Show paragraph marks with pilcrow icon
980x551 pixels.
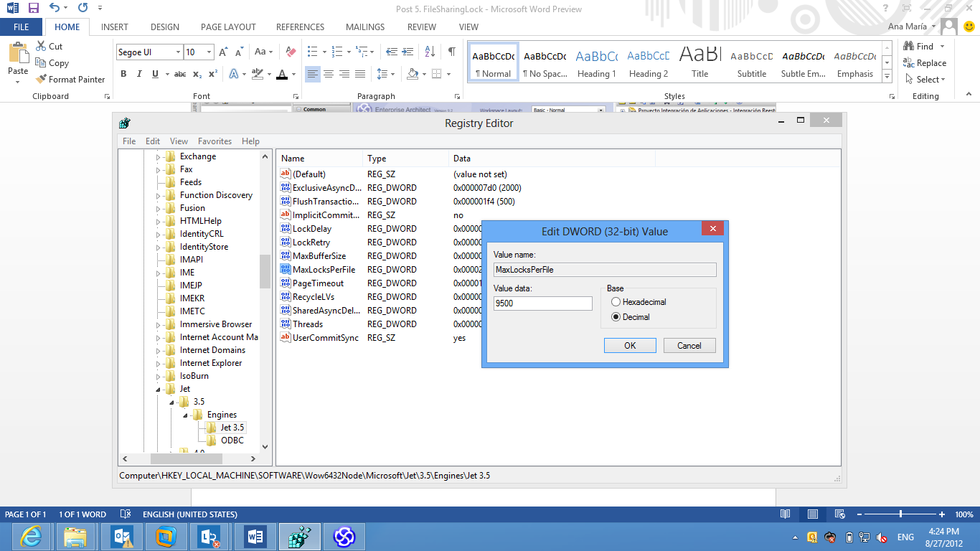coord(451,52)
